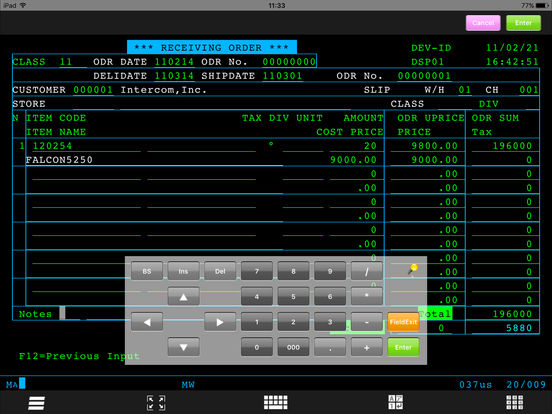Open the function key panel icon
The image size is (552, 414).
click(x=396, y=402)
